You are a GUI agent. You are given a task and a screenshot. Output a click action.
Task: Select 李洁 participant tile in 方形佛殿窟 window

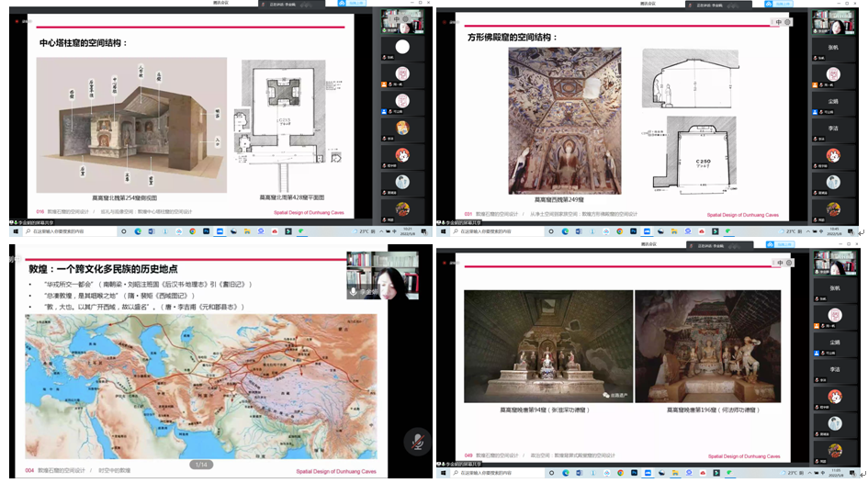click(834, 129)
